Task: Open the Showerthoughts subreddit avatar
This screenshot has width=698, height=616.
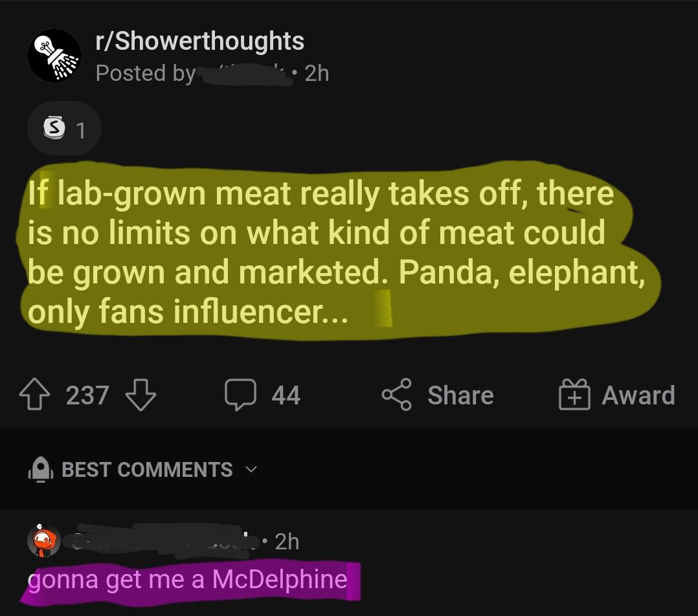Action: 54,56
